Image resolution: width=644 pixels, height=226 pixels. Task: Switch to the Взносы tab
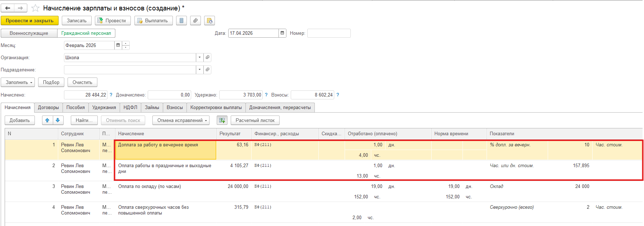point(175,107)
